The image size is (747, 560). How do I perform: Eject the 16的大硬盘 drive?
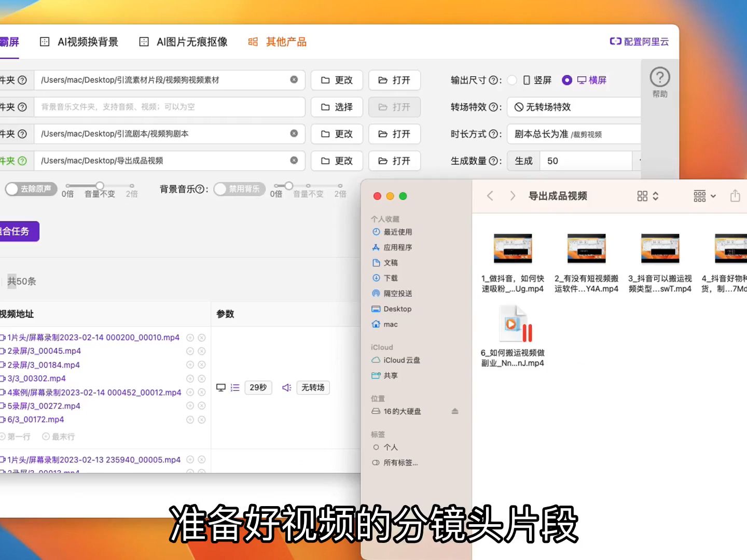coord(455,411)
